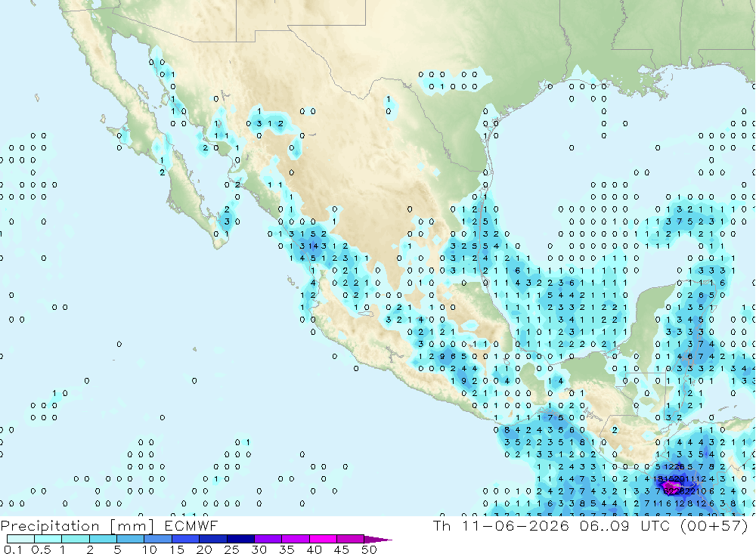Click the above-50 legend arrow tip
This screenshot has height=554, width=756.
coord(379,539)
